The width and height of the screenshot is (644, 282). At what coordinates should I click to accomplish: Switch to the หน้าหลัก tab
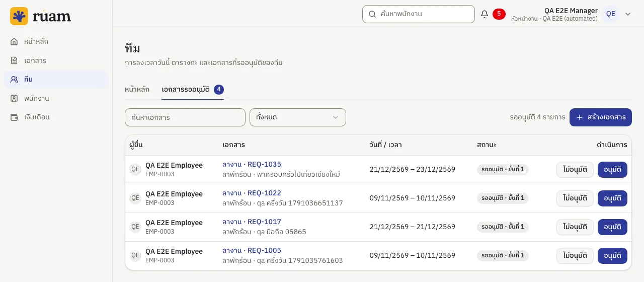137,89
